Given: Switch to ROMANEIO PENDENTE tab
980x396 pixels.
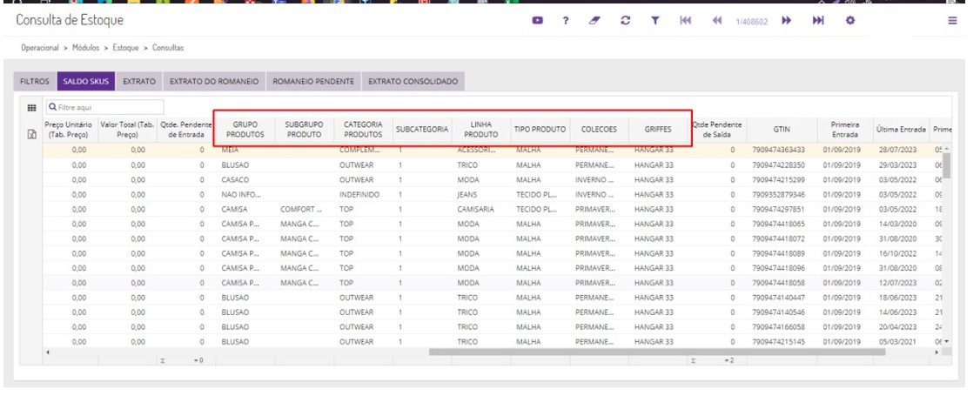Looking at the screenshot, I should click(x=313, y=82).
